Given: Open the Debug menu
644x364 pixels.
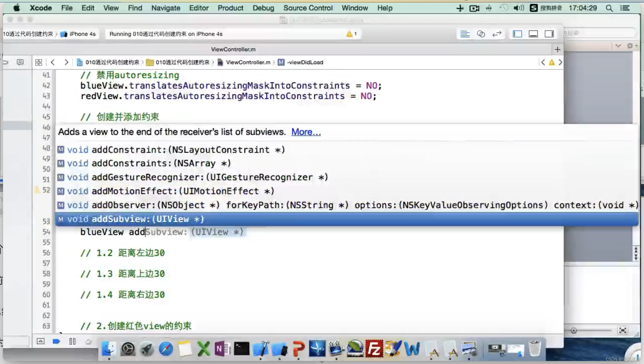Looking at the screenshot, I should tap(263, 8).
